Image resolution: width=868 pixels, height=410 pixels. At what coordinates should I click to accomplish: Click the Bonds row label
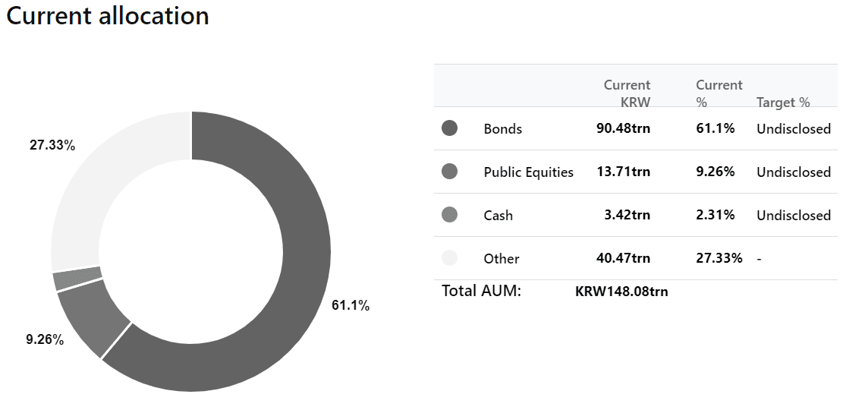[502, 128]
